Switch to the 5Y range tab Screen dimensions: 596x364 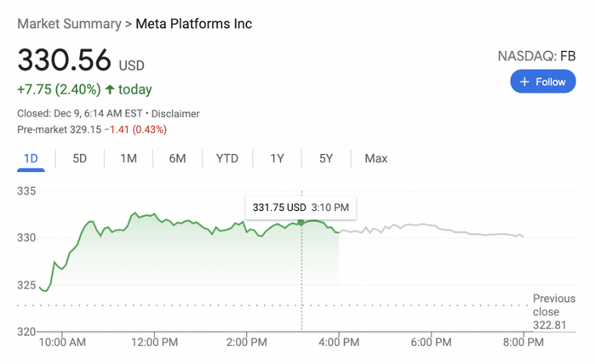pos(326,158)
